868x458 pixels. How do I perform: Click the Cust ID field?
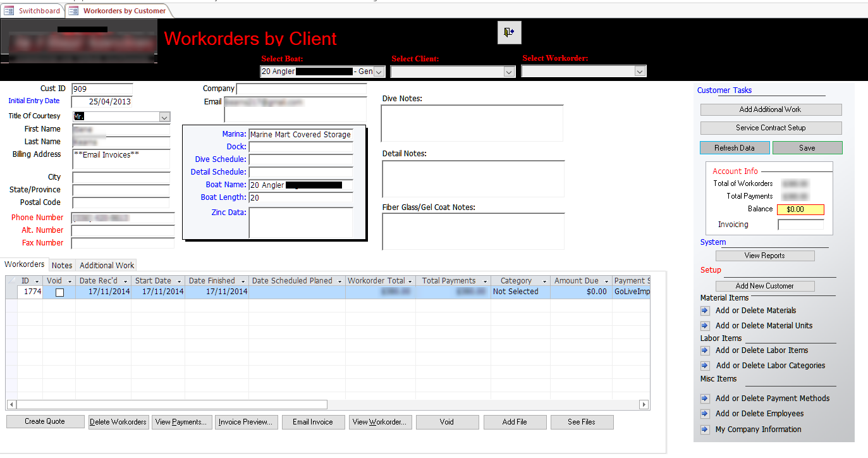[102, 89]
